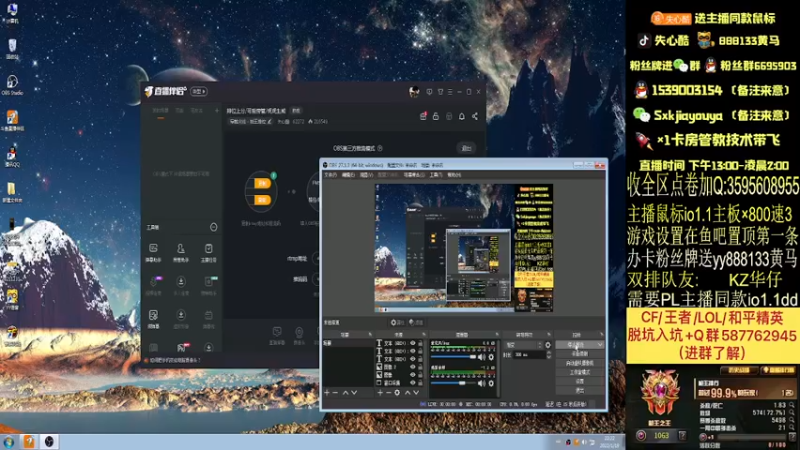Click the bell notification icon in the streaming assistant
The height and width of the screenshot is (450, 800).
coord(461,116)
